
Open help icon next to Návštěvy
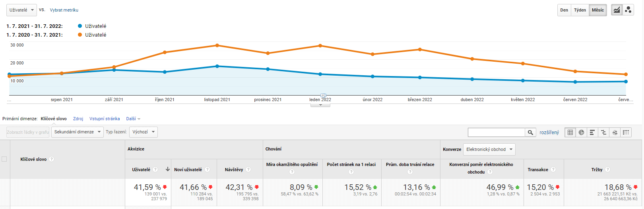(248, 170)
